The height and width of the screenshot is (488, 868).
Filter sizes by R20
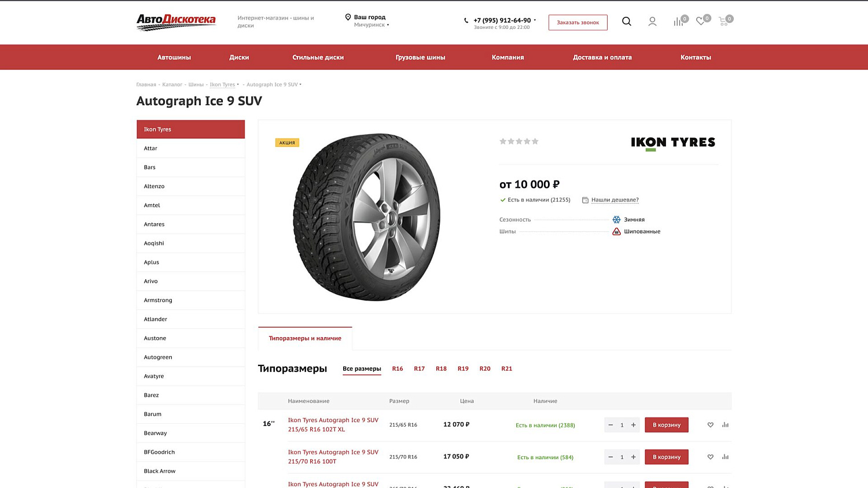(x=485, y=369)
